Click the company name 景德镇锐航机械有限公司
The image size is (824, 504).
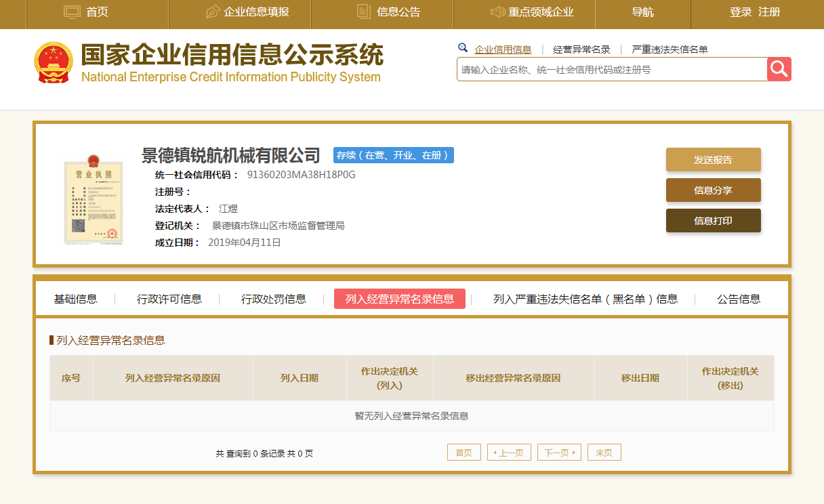click(231, 155)
